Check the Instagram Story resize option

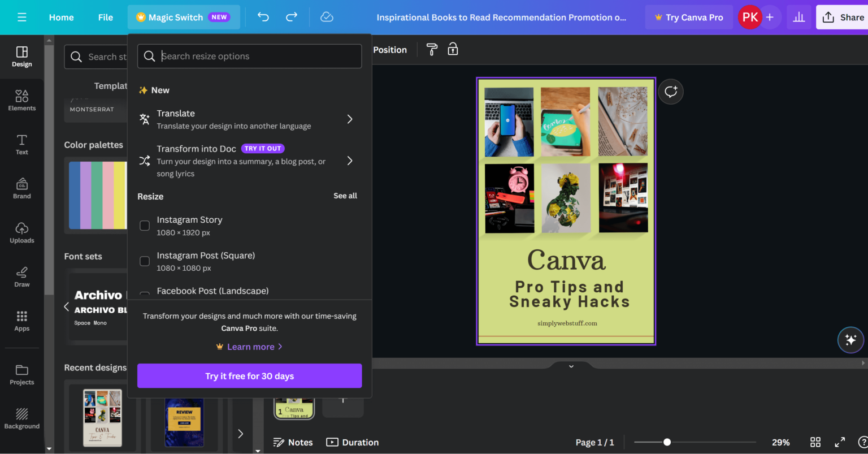click(145, 225)
